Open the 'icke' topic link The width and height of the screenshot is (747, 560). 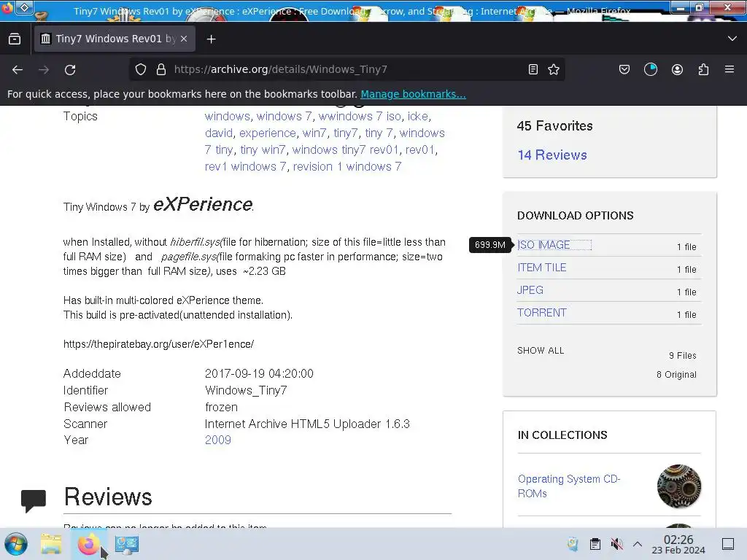(x=418, y=116)
